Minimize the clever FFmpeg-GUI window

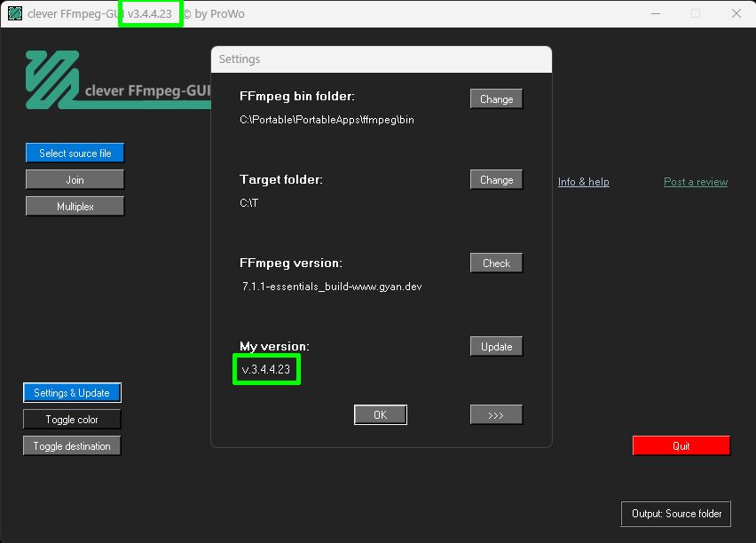656,13
